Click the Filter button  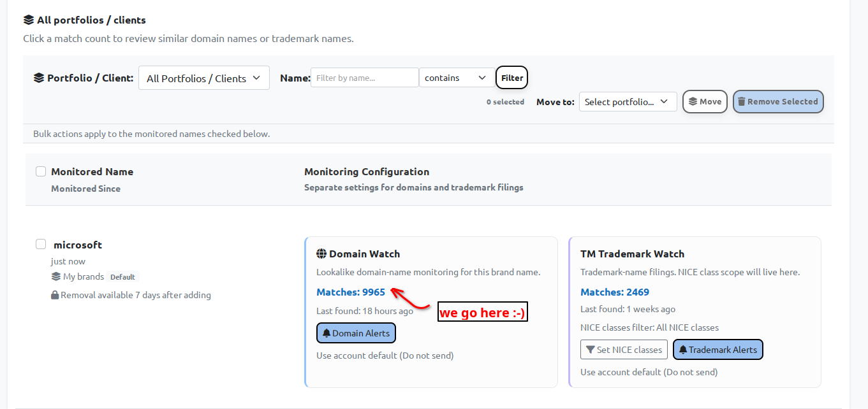pos(512,78)
